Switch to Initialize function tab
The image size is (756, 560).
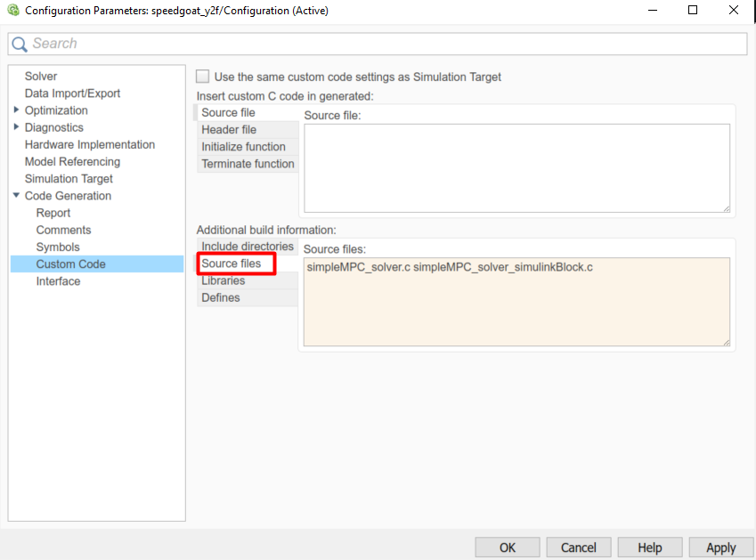coord(243,147)
